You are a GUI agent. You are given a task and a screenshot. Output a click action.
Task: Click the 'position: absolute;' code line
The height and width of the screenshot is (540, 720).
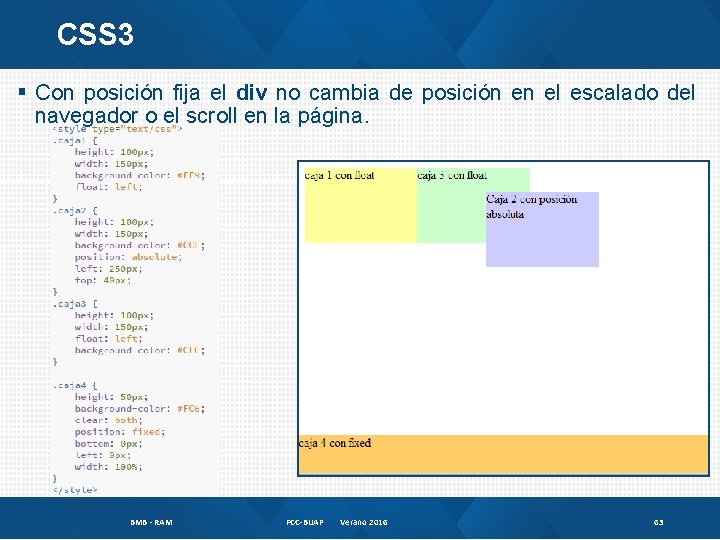(129, 257)
